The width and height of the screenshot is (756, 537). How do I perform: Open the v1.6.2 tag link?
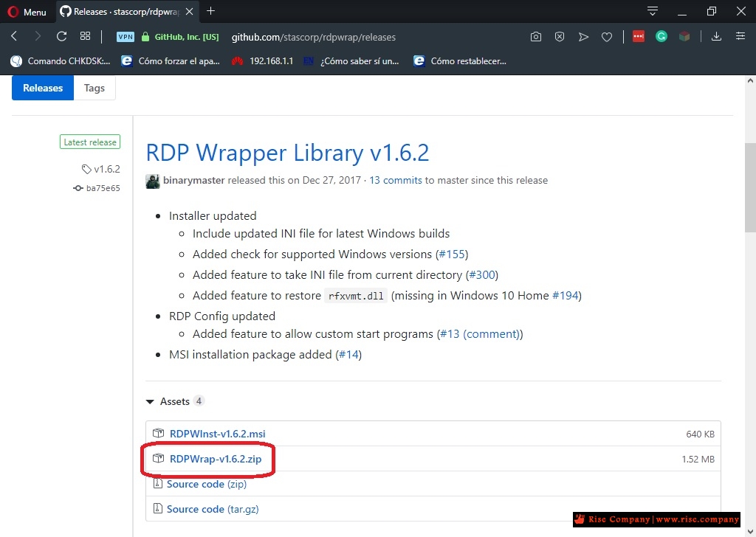pyautogui.click(x=100, y=169)
